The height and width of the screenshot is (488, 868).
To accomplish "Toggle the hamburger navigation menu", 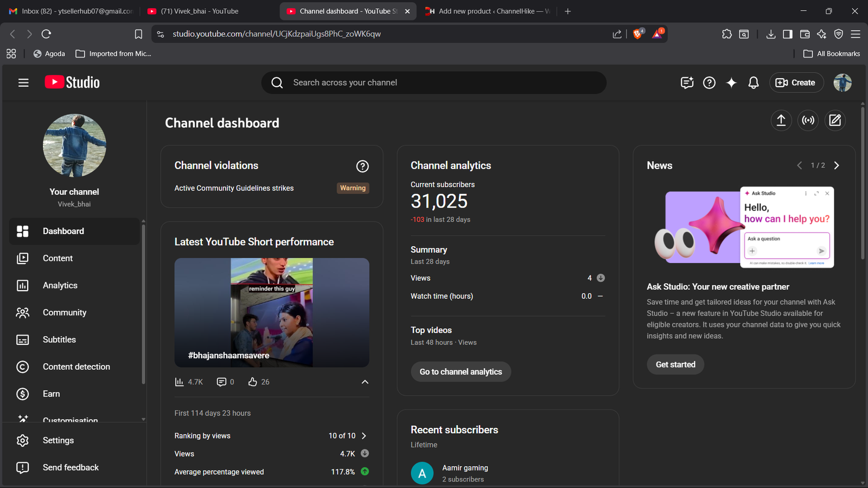I will point(23,82).
